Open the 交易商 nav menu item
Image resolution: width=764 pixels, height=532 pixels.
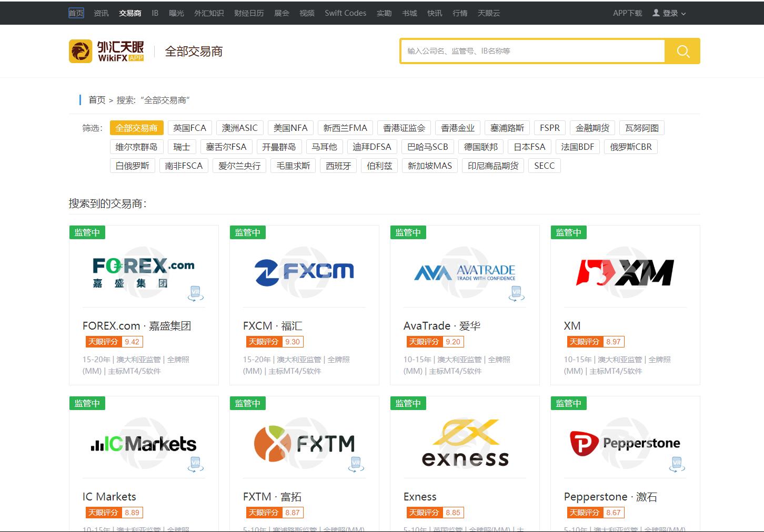tap(130, 13)
